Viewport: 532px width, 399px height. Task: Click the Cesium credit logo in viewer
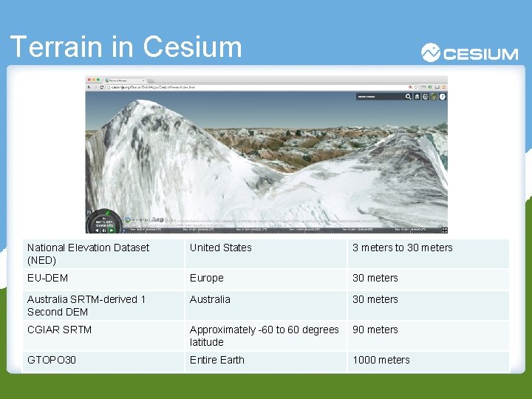tap(138, 220)
